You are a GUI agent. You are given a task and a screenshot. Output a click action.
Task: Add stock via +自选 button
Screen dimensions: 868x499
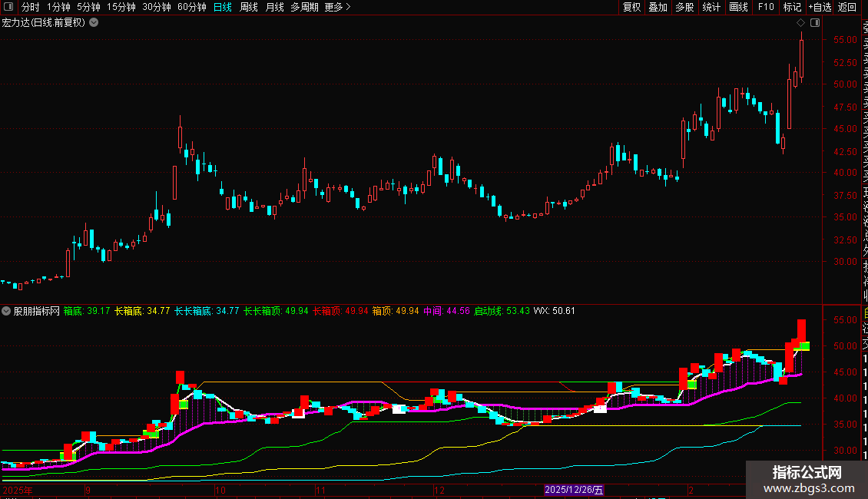tap(819, 7)
